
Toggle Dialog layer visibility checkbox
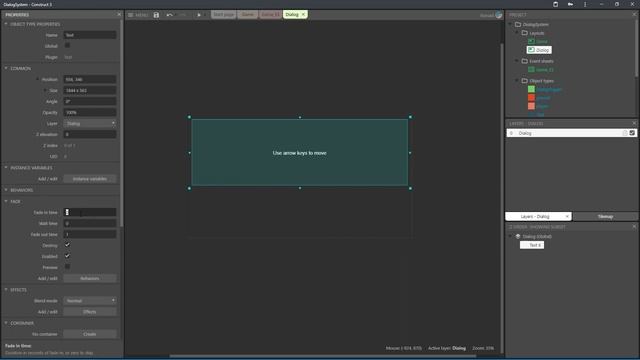coord(632,133)
